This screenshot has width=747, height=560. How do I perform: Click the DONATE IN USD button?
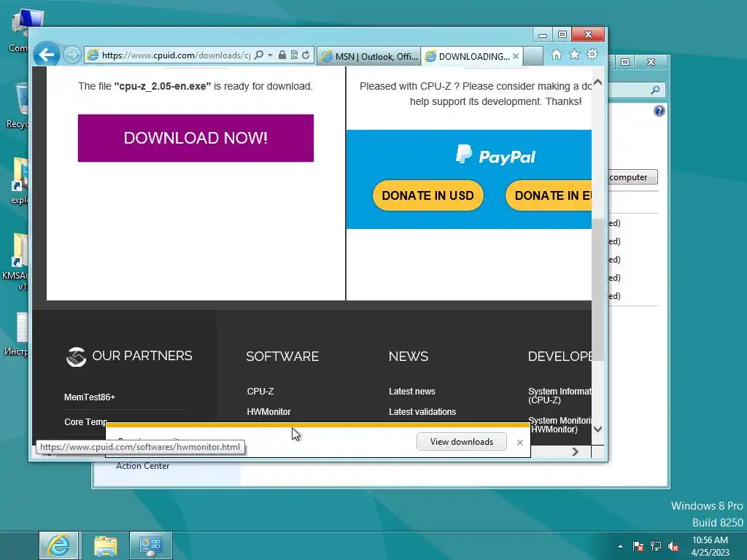pos(427,195)
